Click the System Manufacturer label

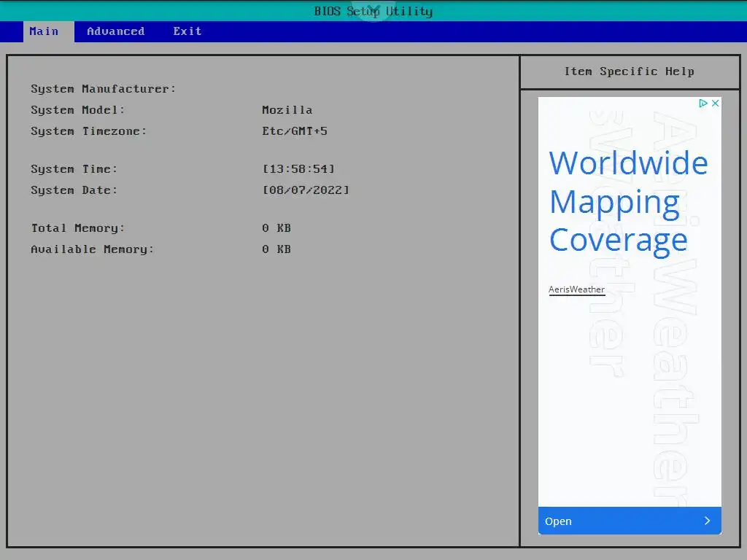[x=104, y=89]
